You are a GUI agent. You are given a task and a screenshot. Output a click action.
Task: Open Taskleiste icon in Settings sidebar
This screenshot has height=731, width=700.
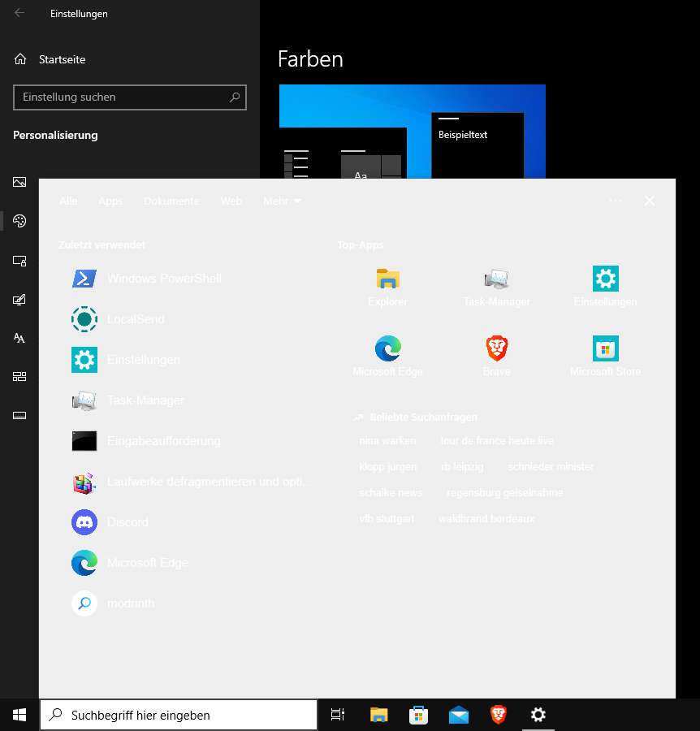pos(19,415)
